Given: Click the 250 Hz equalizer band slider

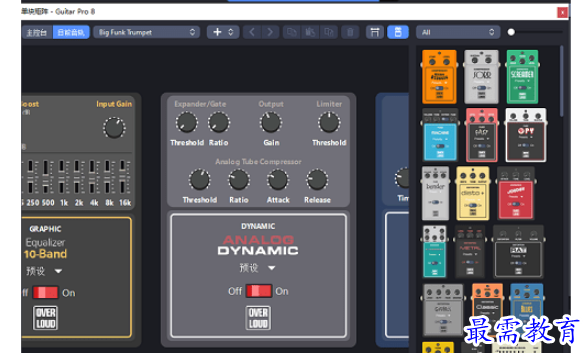Looking at the screenshot, I should [31, 177].
